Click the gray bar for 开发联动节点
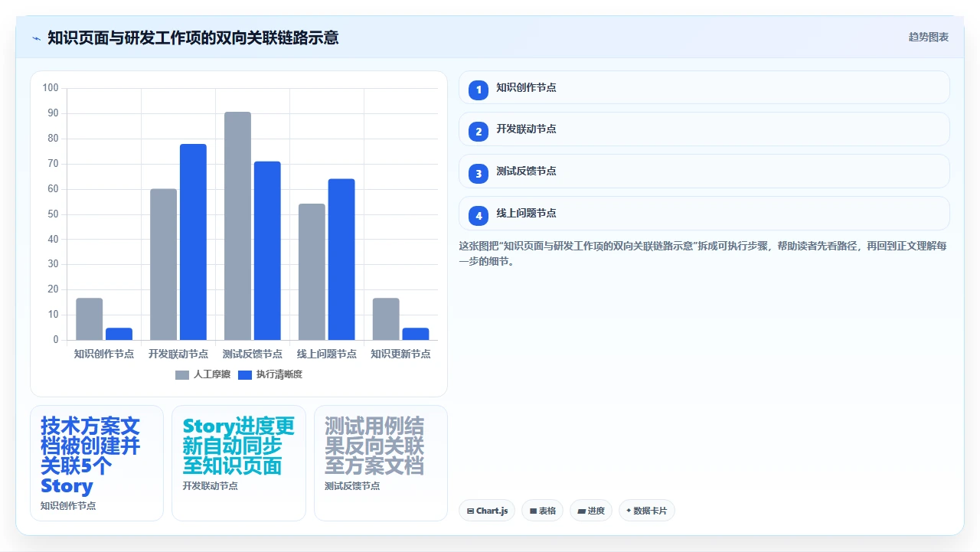The image size is (980, 552). tap(163, 264)
